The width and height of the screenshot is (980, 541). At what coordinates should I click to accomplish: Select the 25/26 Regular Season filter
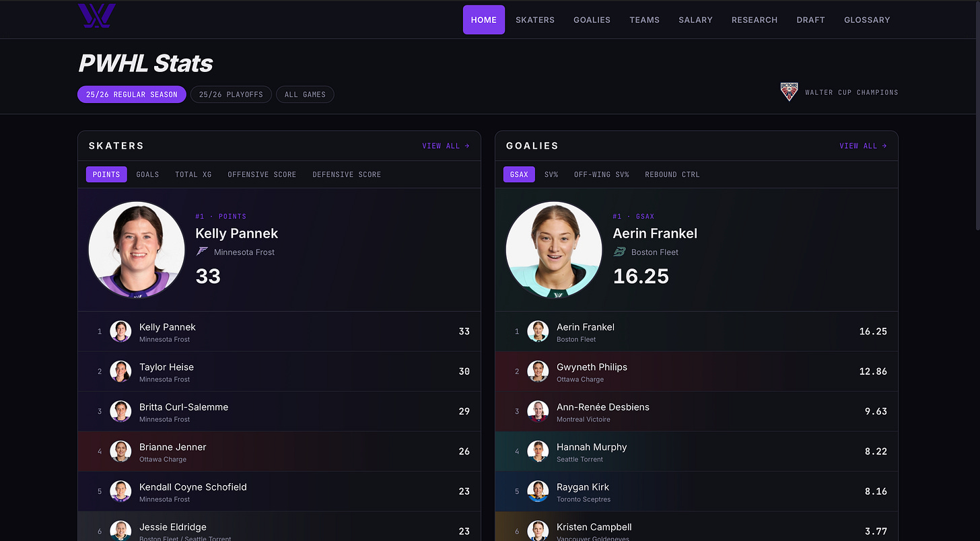click(132, 94)
